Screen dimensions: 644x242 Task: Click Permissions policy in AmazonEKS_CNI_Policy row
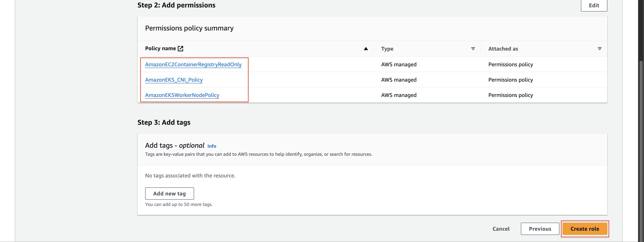coord(511,80)
